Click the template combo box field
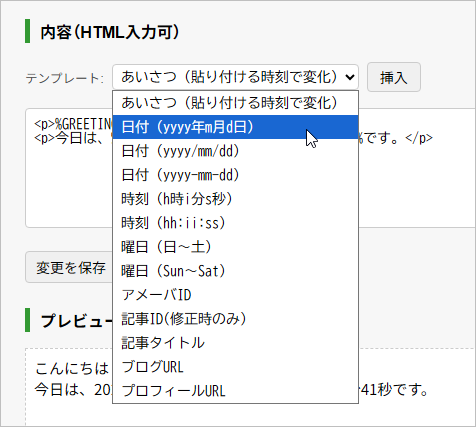The width and height of the screenshot is (476, 427). (235, 77)
